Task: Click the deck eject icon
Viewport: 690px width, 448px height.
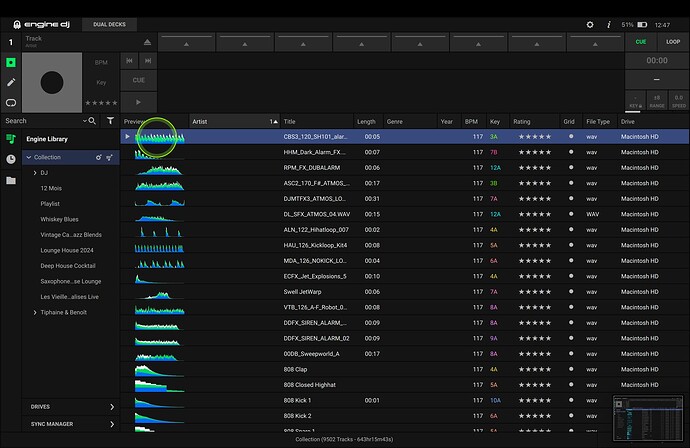Action: [147, 42]
